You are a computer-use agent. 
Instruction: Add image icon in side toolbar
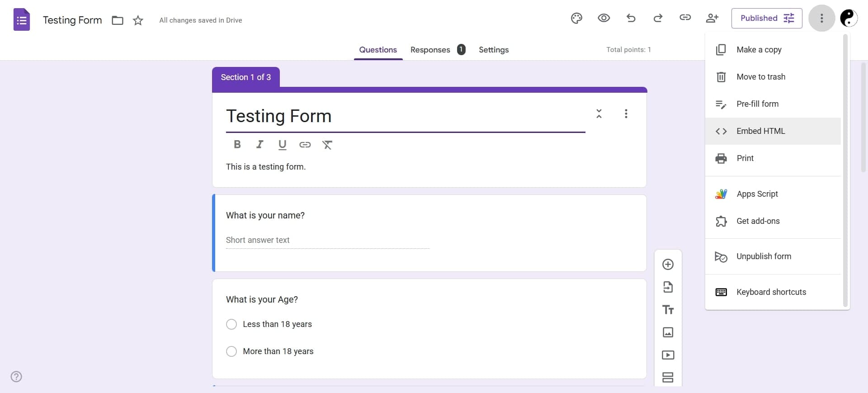[668, 332]
